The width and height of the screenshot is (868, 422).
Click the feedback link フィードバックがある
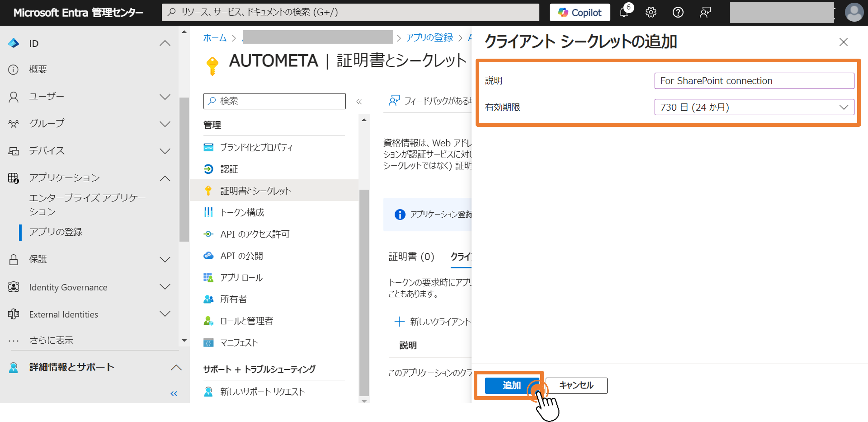point(431,101)
